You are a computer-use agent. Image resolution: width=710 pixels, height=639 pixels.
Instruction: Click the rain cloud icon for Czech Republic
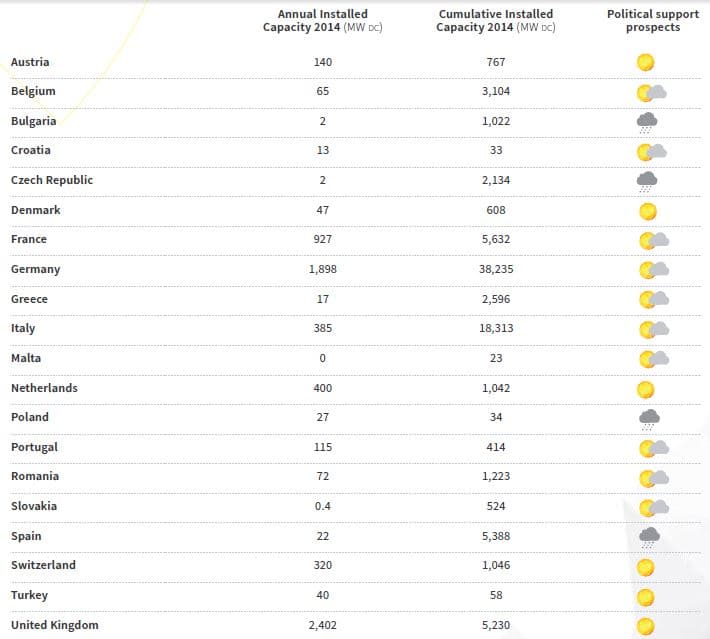point(647,181)
